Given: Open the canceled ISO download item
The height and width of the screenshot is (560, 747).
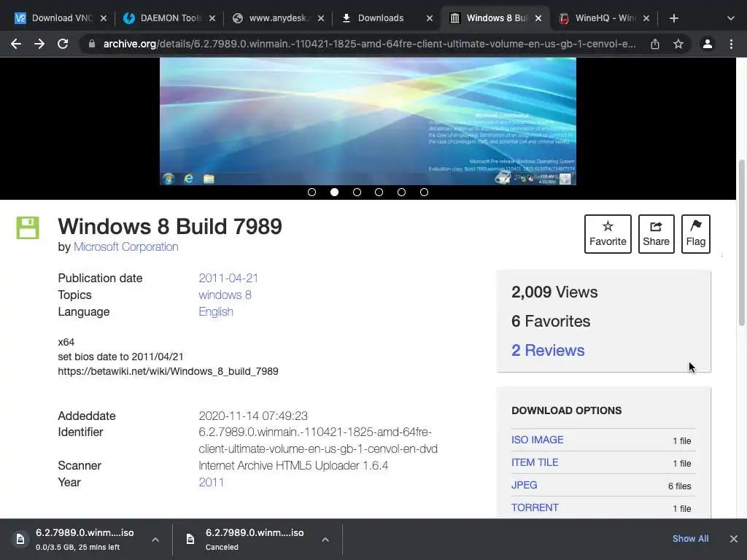Looking at the screenshot, I should point(248,539).
